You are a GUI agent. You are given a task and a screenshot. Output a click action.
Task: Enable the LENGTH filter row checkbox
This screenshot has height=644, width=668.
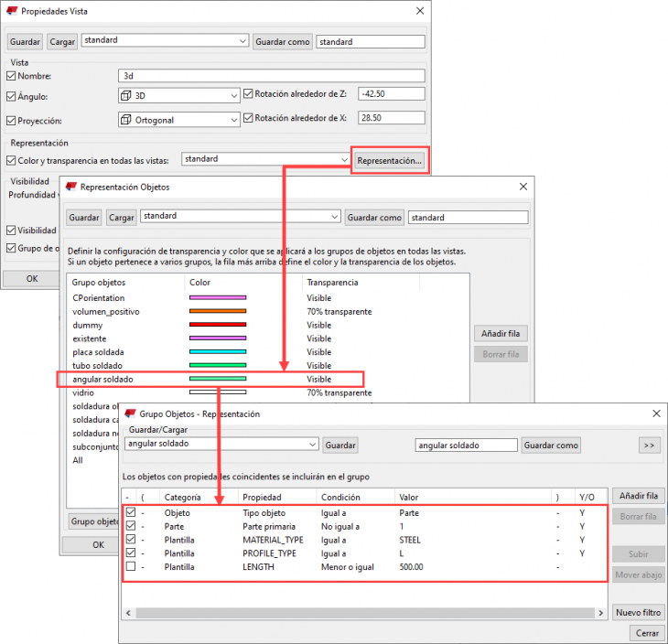click(131, 567)
